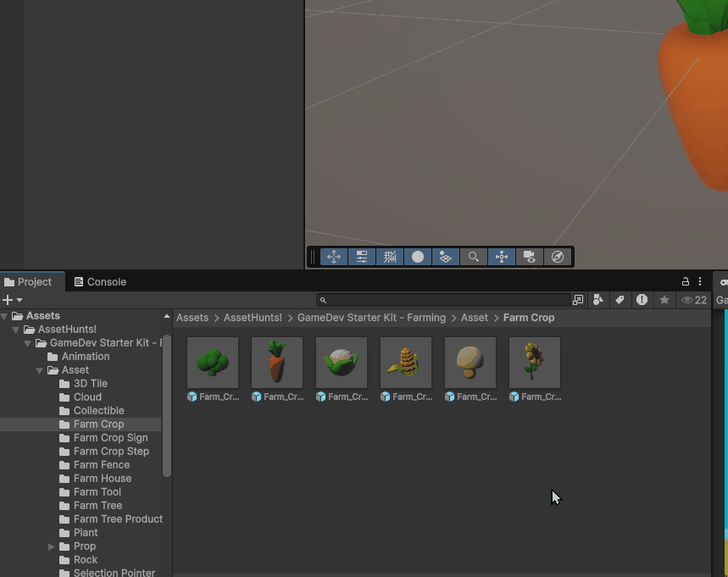Collapse the Asset folder in tree

pyautogui.click(x=40, y=370)
